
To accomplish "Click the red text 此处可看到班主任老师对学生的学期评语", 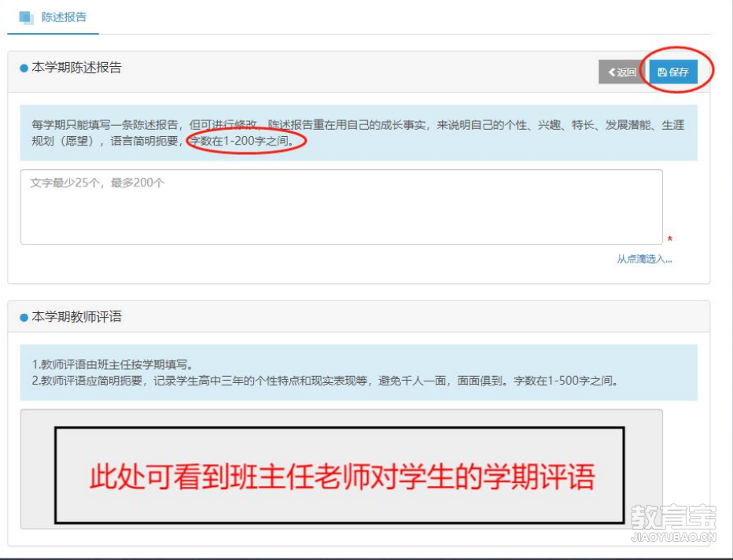I will [x=341, y=477].
